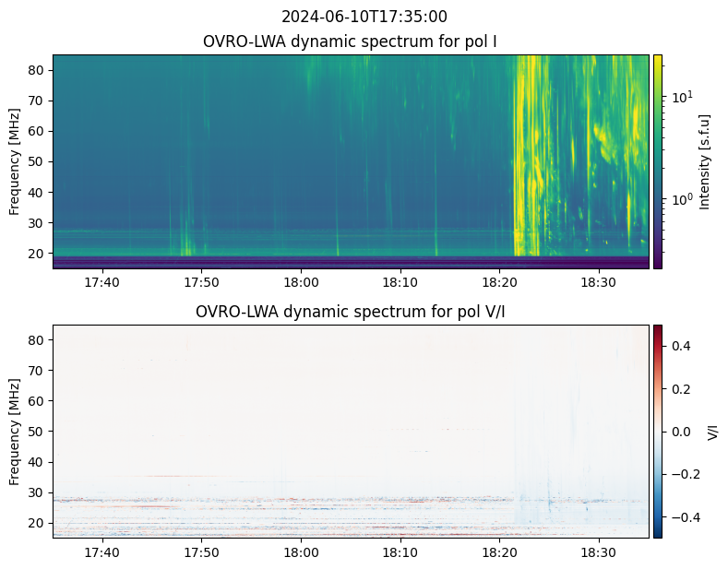Click the Intensity [s.f.u] colorbar label
Screen dimensions: 728x569
tap(705, 161)
